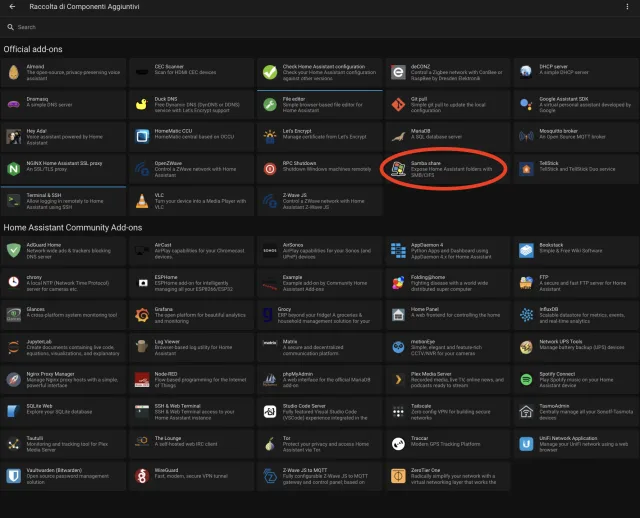Click the MariaDB add-on card
Viewport: 640px width, 518px height.
click(x=446, y=135)
